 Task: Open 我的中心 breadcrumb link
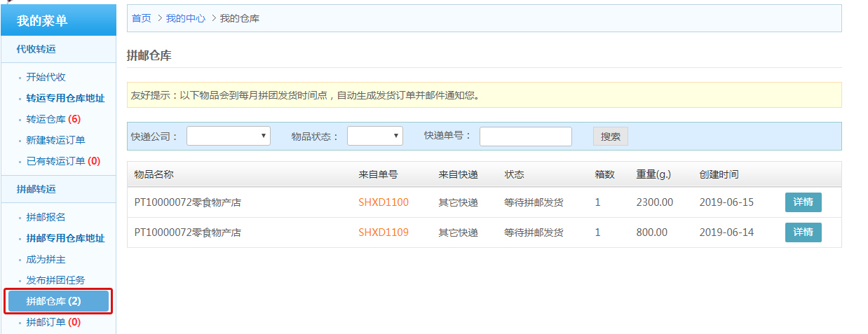[186, 18]
